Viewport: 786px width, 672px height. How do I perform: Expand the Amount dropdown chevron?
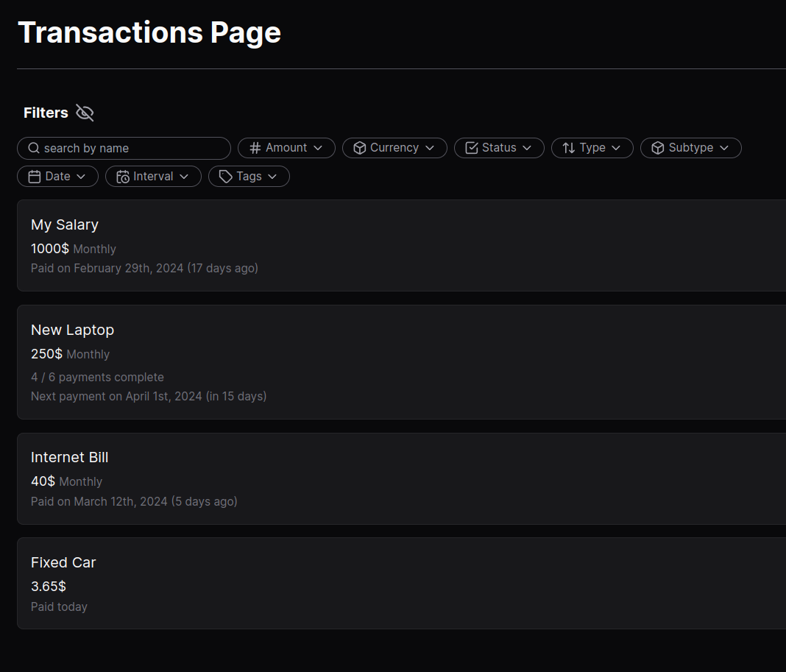coord(318,148)
